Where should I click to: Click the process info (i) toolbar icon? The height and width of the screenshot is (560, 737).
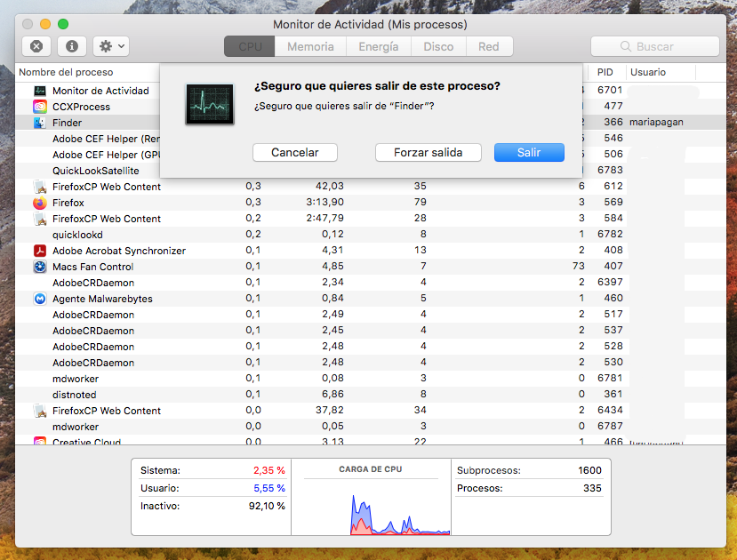coord(72,46)
